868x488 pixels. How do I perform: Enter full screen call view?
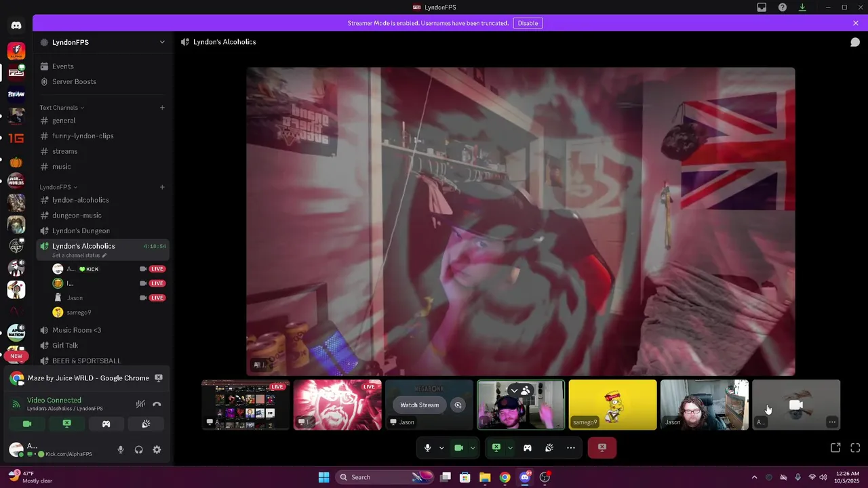tap(855, 448)
